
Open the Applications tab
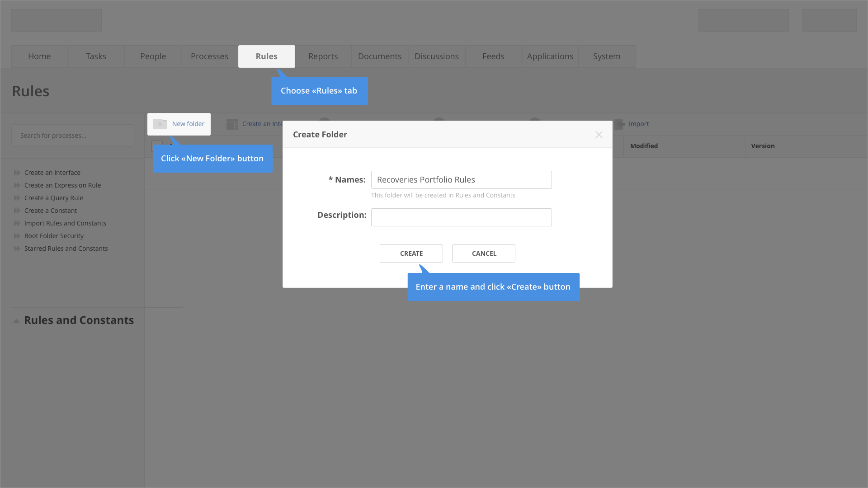click(x=550, y=56)
